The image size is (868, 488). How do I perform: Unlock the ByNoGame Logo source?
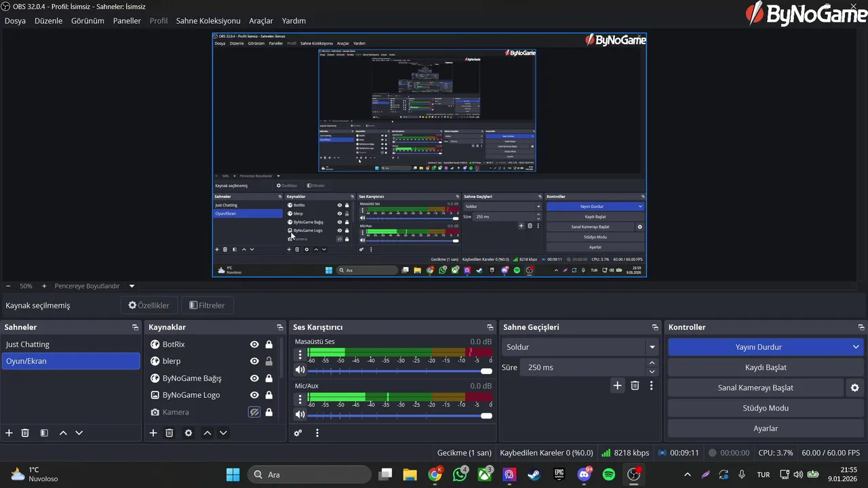(x=269, y=395)
